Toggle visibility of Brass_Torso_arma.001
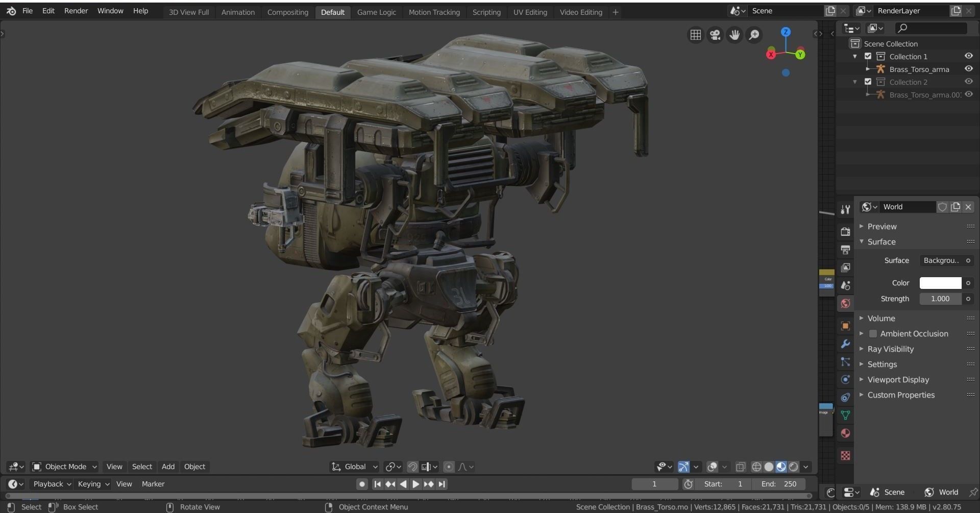The image size is (980, 513). (968, 94)
